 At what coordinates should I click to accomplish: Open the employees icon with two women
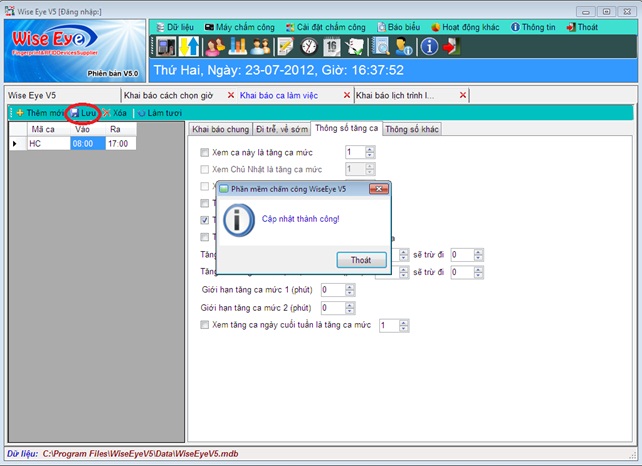pos(215,46)
